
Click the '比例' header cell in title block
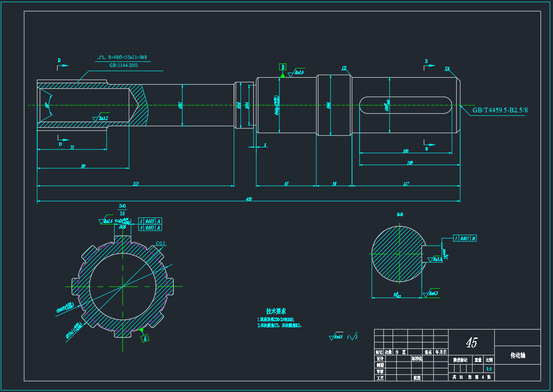pos(489,360)
